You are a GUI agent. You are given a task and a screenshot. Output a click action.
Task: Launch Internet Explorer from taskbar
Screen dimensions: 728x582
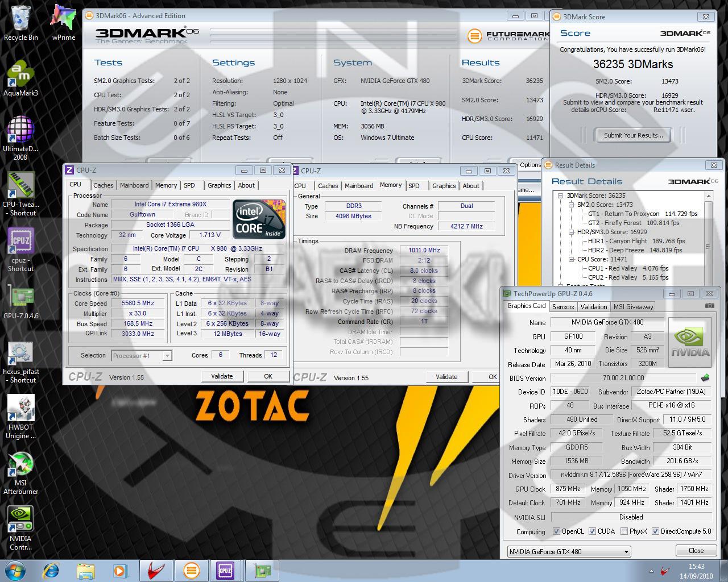click(x=51, y=570)
